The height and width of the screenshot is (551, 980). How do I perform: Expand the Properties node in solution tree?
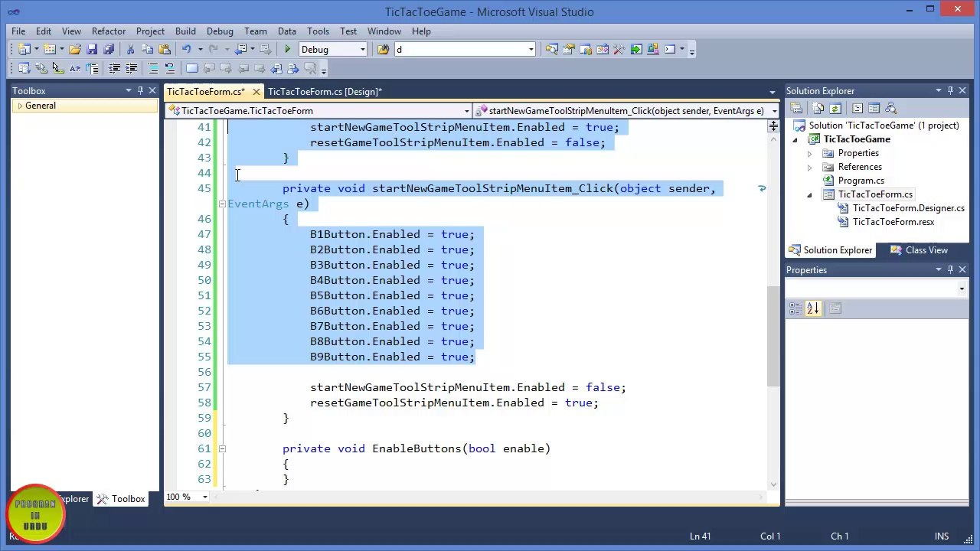tap(810, 153)
